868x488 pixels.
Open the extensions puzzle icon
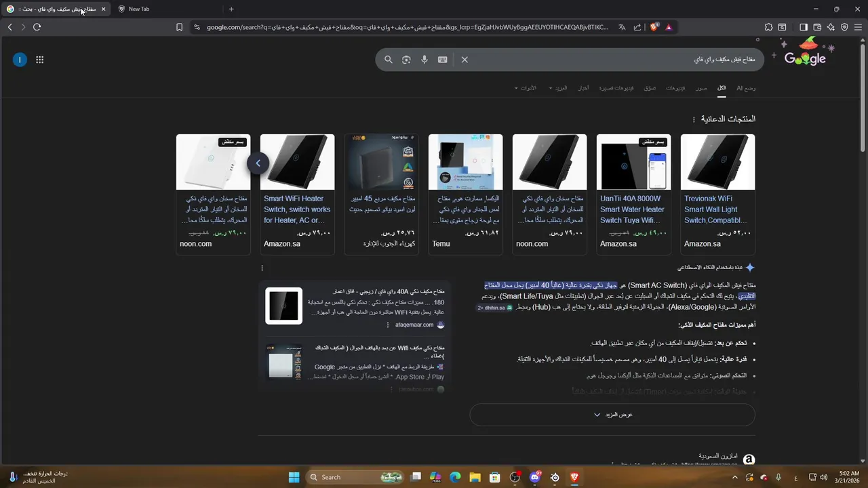pos(768,27)
